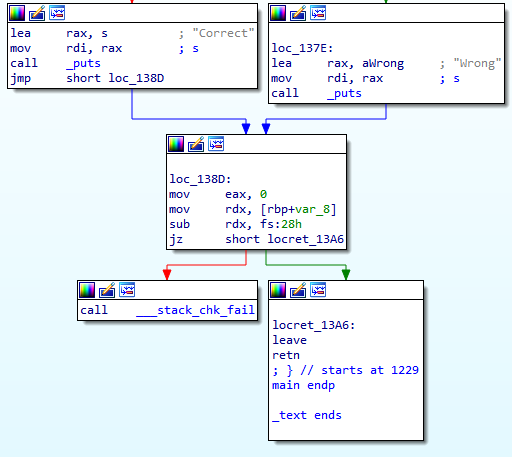
Task: Click the "_text ends" line
Action: (x=307, y=415)
